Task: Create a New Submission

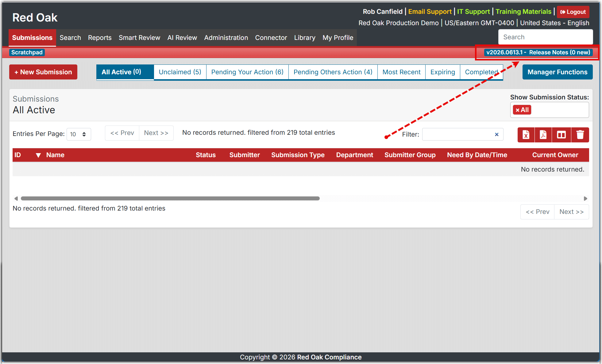Action: 43,72
